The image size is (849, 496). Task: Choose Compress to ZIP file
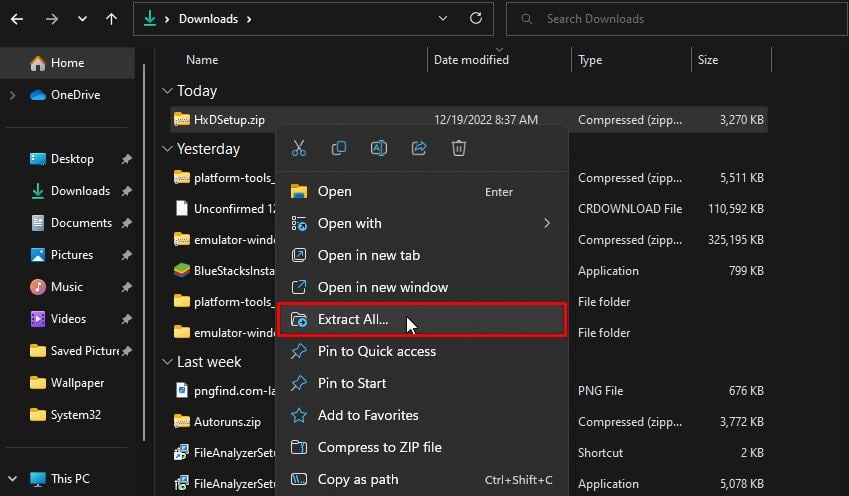coord(379,447)
